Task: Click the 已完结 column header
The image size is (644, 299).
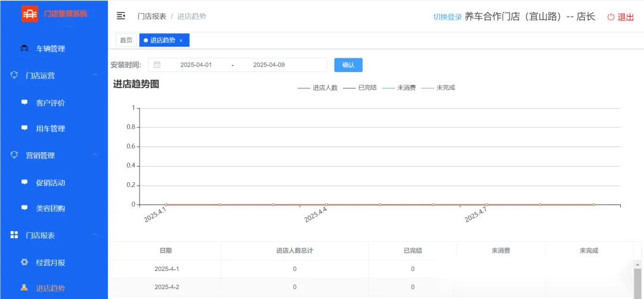Action: (x=413, y=251)
